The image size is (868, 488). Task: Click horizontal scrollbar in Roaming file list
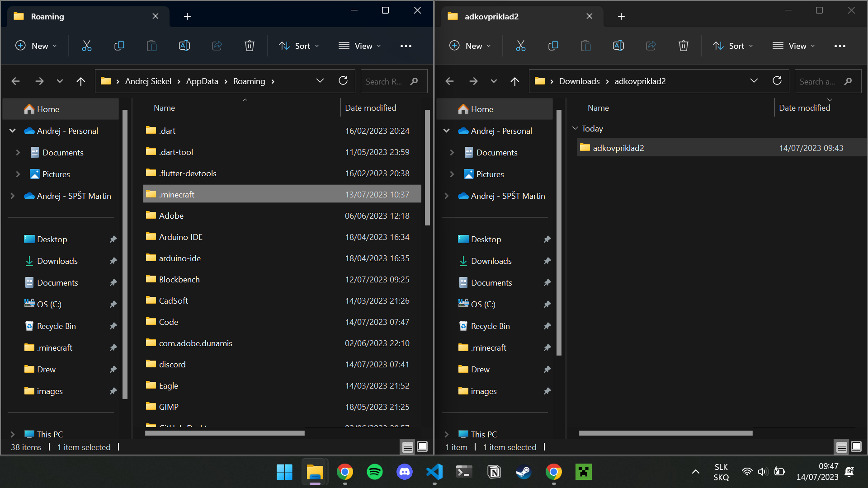tap(225, 433)
